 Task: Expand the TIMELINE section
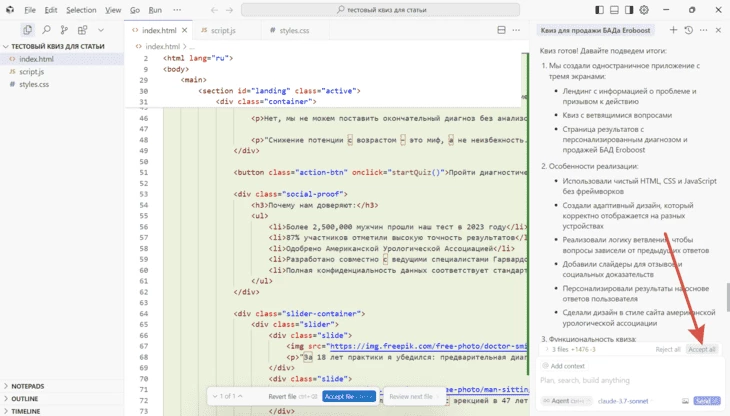pos(26,411)
